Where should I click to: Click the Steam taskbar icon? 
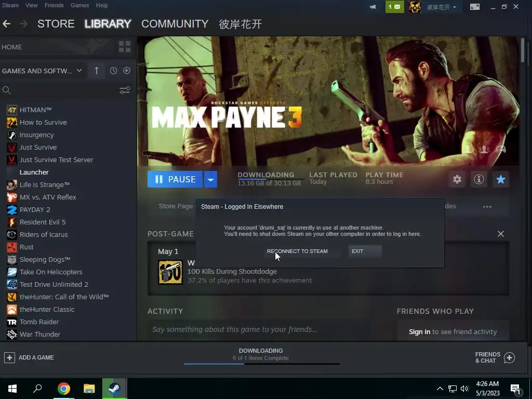(115, 389)
